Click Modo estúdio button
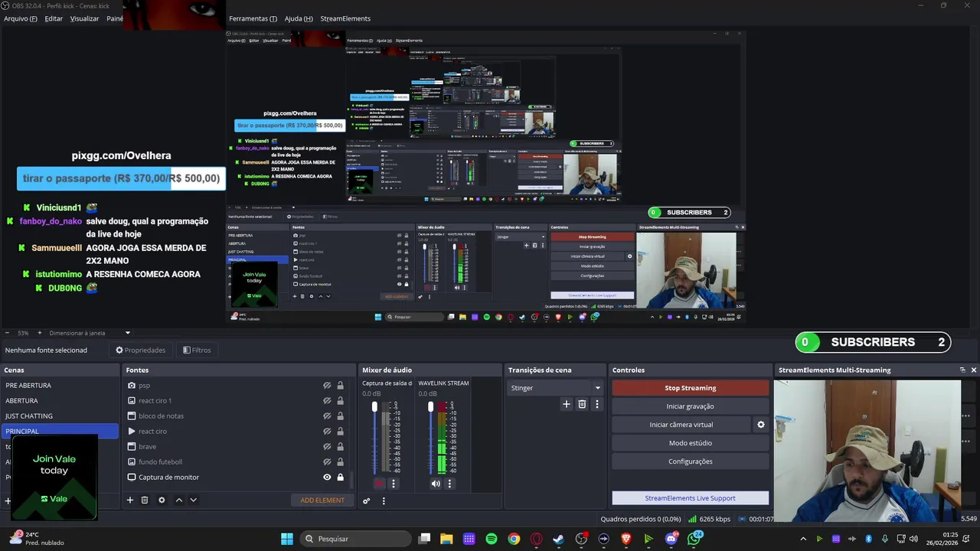The height and width of the screenshot is (551, 980). [691, 443]
